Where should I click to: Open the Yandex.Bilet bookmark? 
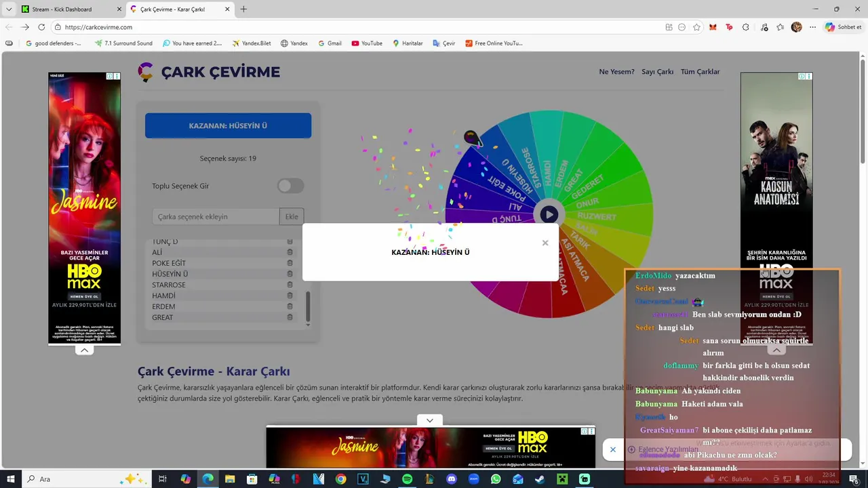click(x=251, y=43)
